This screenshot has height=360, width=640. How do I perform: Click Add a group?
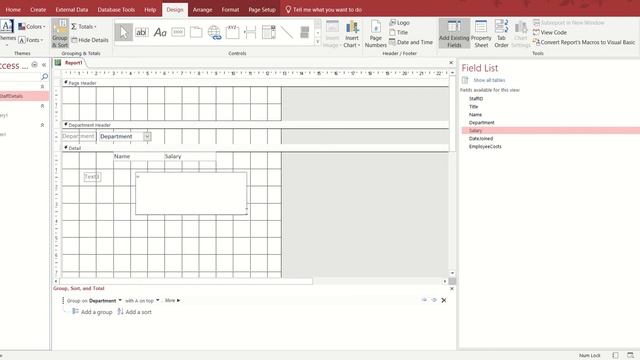coord(92,312)
